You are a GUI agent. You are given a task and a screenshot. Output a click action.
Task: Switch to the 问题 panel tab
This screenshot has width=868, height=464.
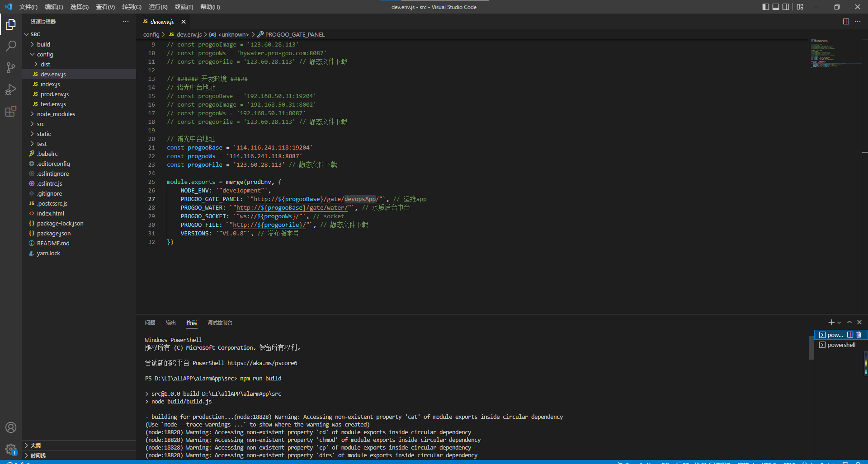coord(150,323)
